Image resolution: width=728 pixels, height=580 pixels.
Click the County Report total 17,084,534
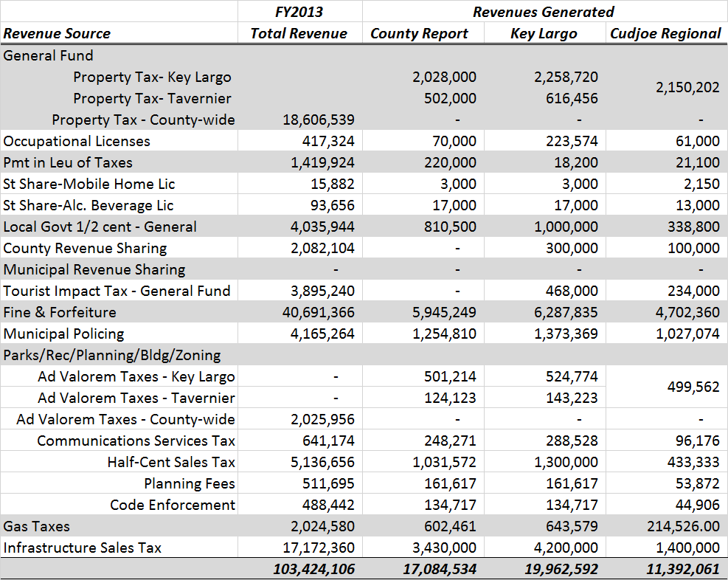[429, 569]
